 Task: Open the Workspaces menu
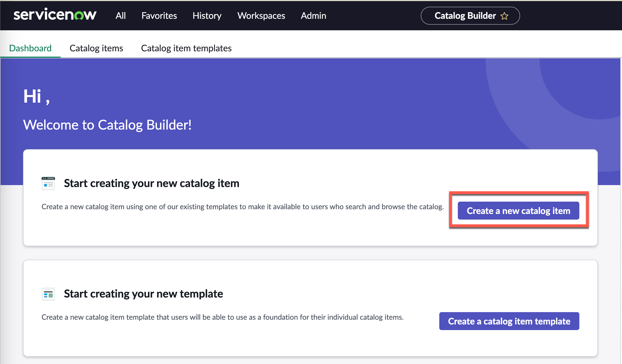coord(261,16)
